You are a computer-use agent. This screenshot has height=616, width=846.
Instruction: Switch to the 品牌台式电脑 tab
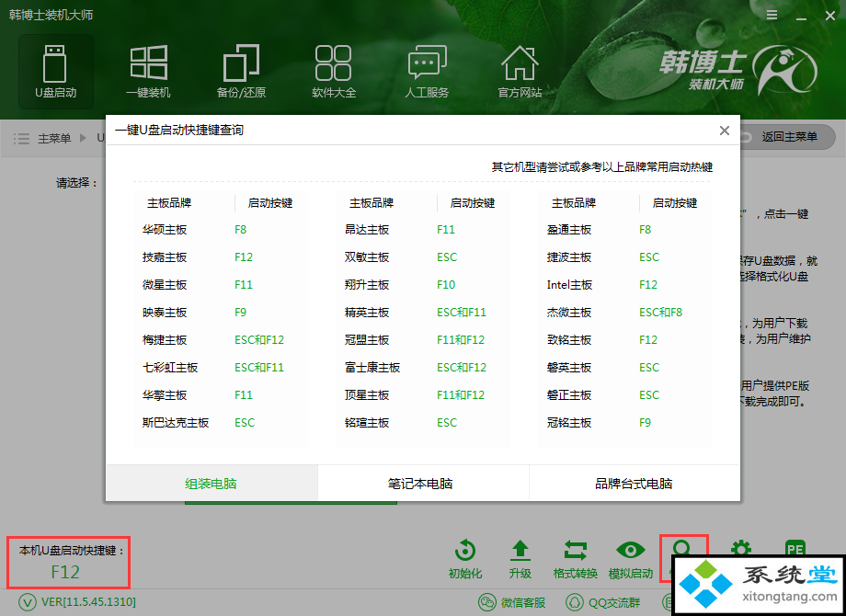coord(634,484)
